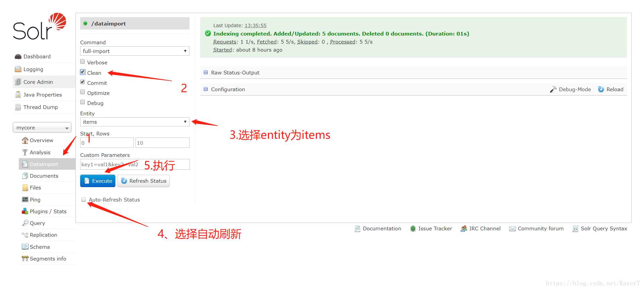Open the mycore core selector
Viewport: 644px width, 290px height.
pos(42,128)
